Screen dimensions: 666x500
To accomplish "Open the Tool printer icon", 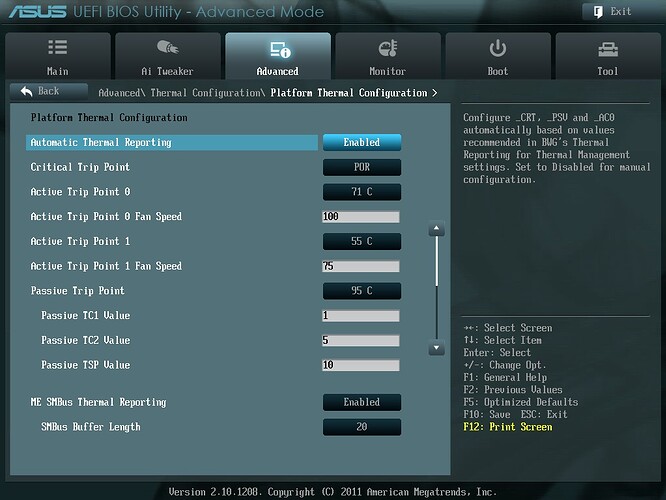I will tap(607, 49).
